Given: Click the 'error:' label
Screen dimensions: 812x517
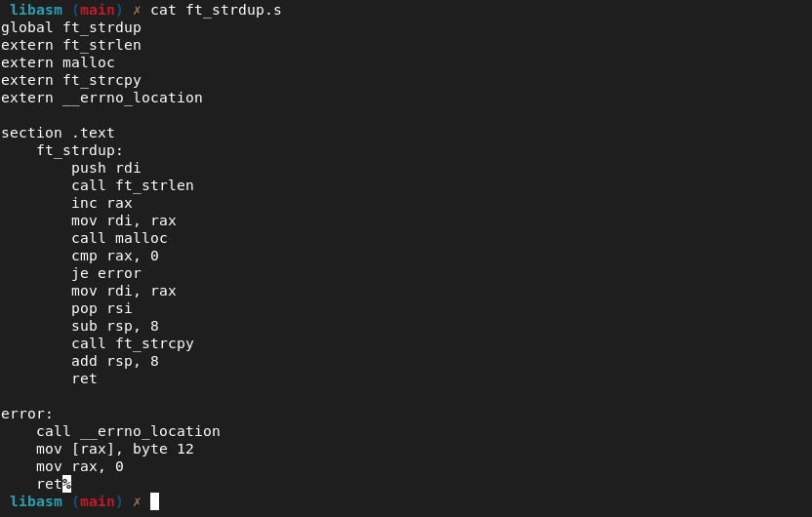Looking at the screenshot, I should [27, 414].
